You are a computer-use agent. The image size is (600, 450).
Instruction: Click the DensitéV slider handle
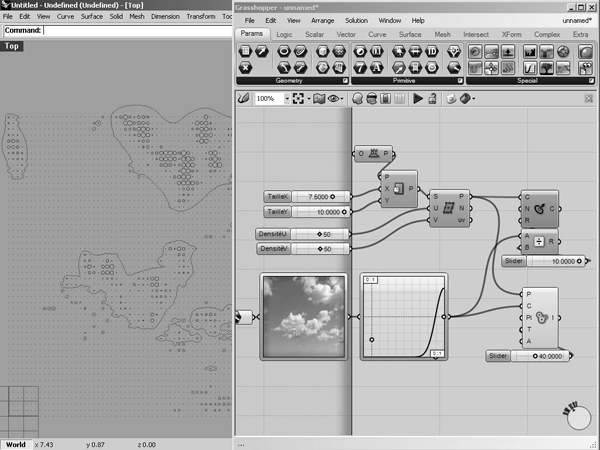coord(320,249)
